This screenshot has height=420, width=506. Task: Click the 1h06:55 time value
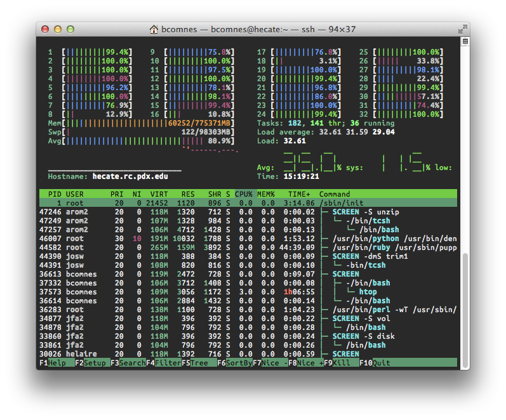(x=299, y=292)
